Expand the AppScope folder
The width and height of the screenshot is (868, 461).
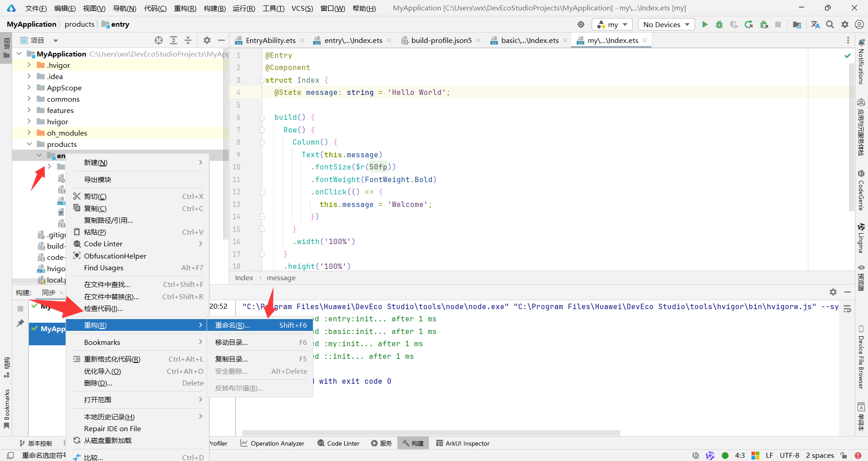click(x=29, y=87)
